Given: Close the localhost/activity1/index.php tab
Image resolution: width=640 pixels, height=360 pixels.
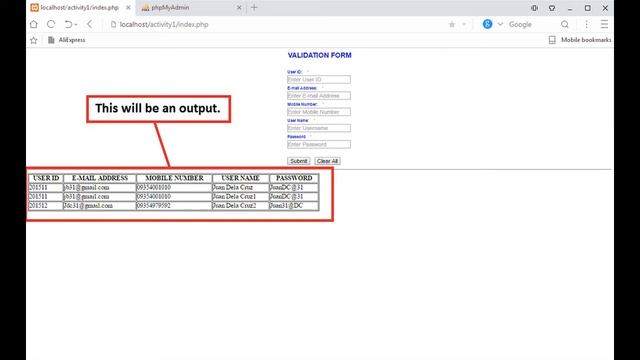Looking at the screenshot, I should pos(128,8).
